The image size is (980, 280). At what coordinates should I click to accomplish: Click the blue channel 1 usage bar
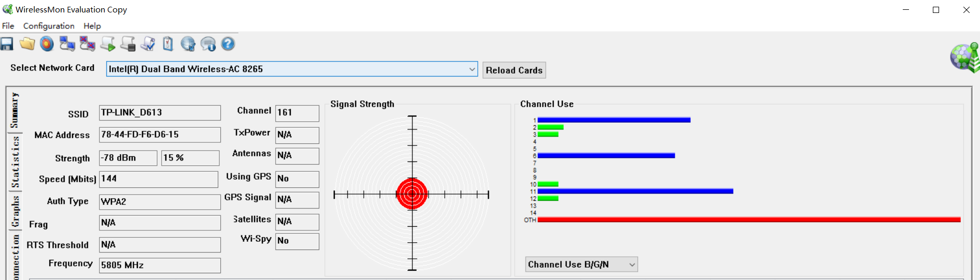pos(614,120)
